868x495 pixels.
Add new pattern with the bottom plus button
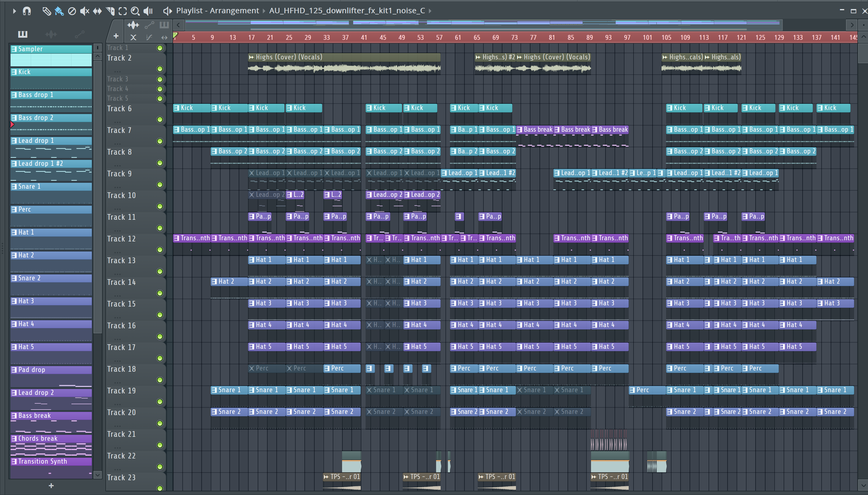51,486
